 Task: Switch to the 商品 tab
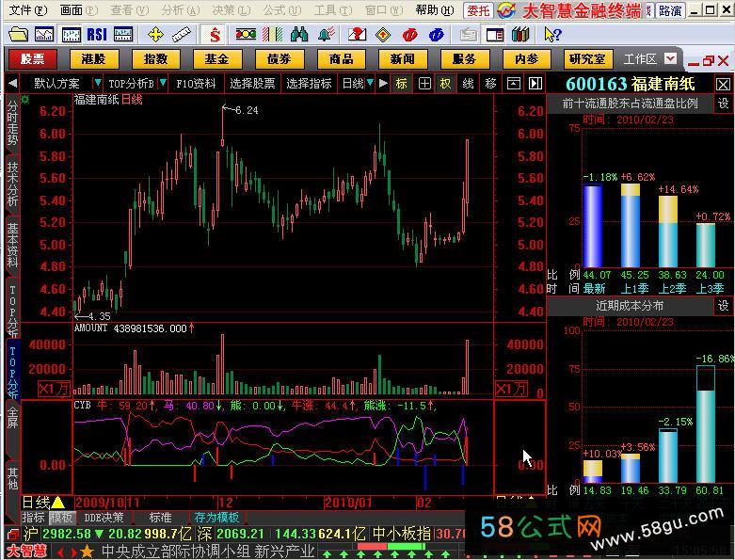[342, 59]
